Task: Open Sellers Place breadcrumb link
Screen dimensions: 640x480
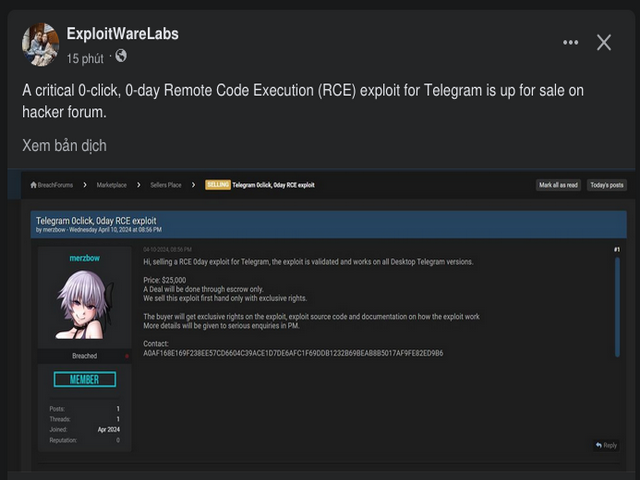Action: click(166, 185)
